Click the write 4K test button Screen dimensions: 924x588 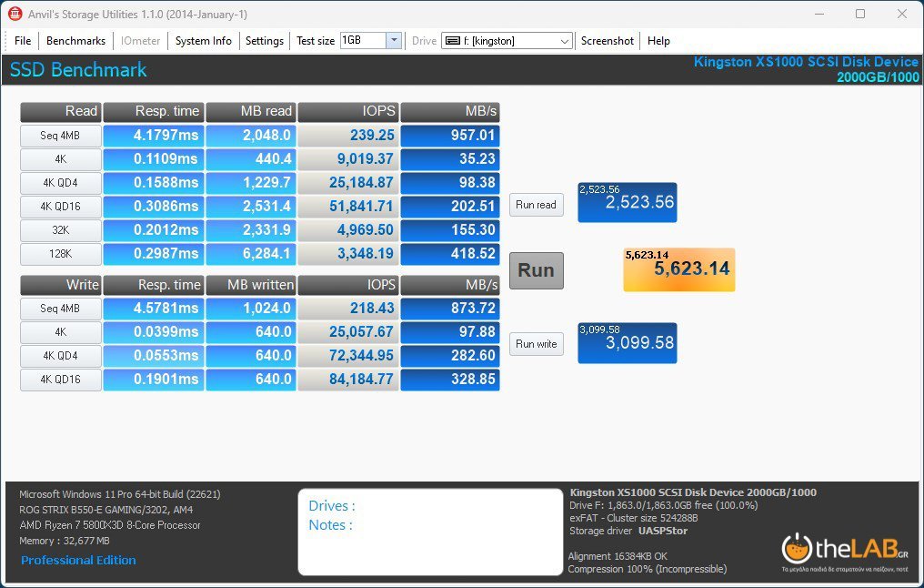[x=61, y=332]
